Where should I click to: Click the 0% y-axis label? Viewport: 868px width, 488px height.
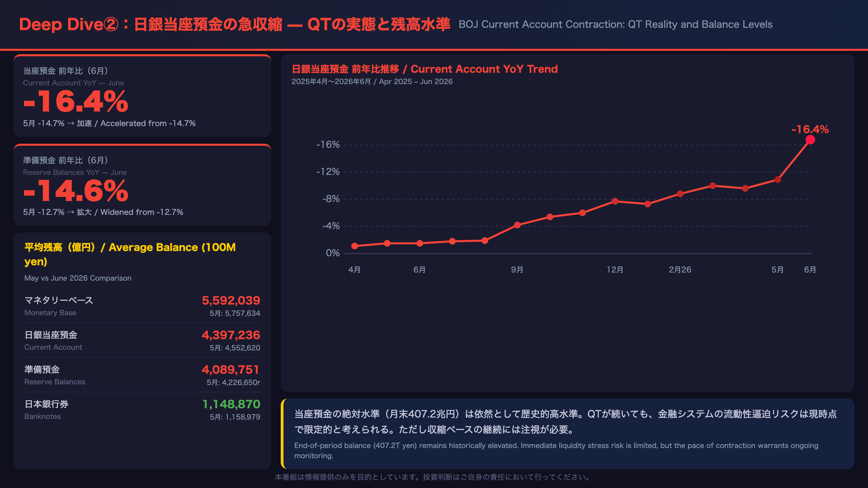[x=333, y=253]
